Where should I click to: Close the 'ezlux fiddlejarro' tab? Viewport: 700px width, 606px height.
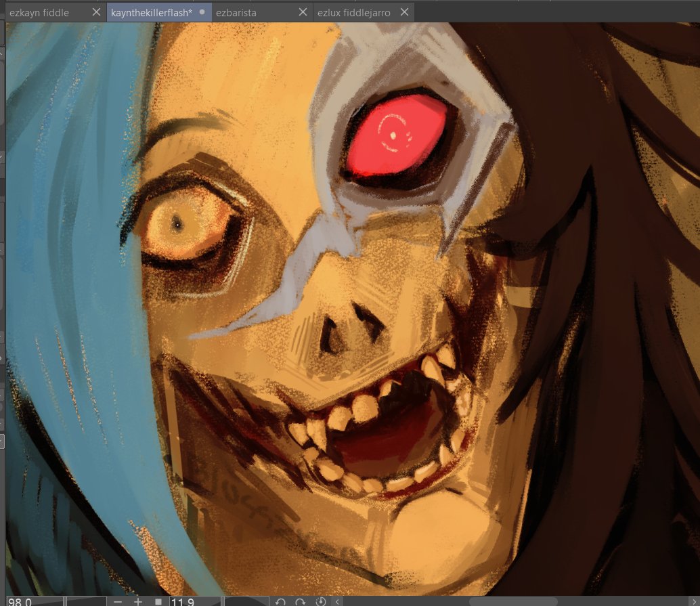404,12
